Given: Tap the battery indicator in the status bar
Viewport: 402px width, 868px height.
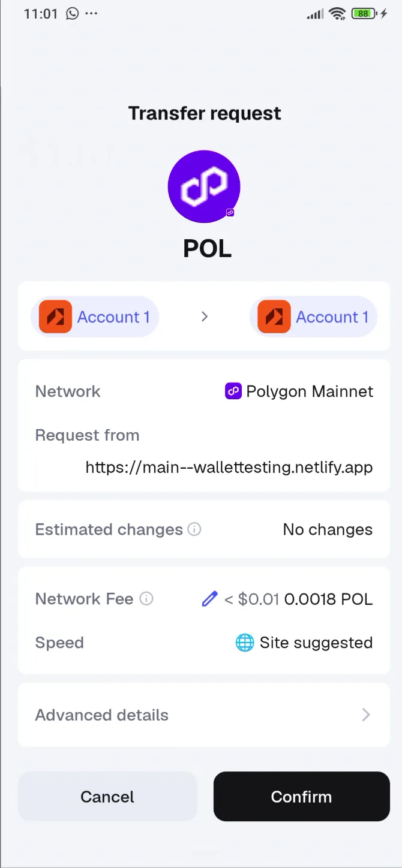Looking at the screenshot, I should tap(362, 13).
